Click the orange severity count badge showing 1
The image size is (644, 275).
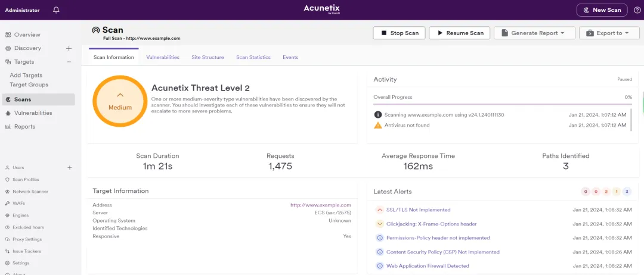coord(617,192)
